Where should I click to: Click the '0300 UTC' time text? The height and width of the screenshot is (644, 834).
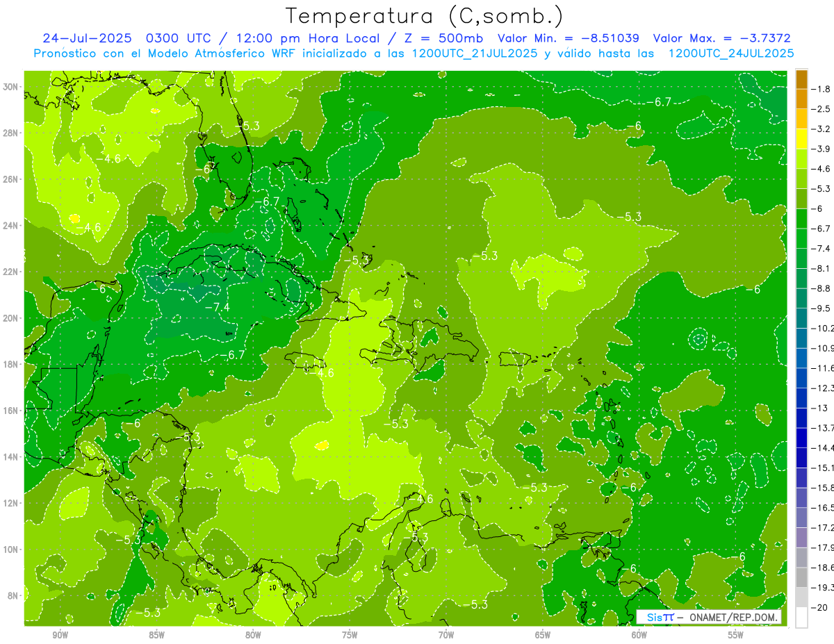(x=179, y=38)
